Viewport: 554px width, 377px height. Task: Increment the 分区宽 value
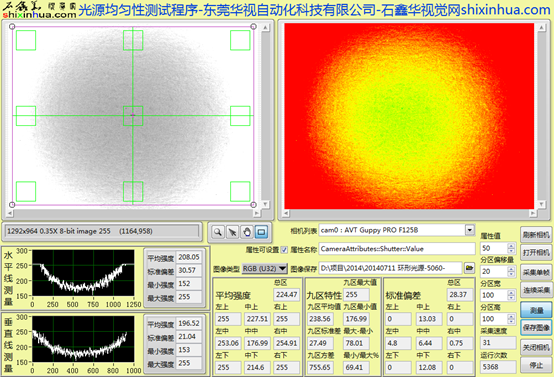(x=511, y=293)
